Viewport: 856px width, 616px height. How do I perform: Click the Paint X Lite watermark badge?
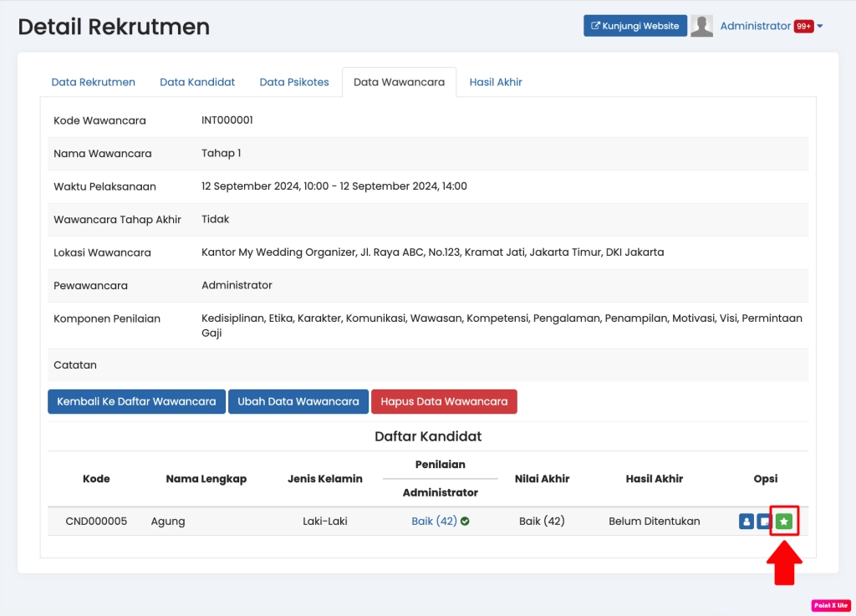pos(830,605)
